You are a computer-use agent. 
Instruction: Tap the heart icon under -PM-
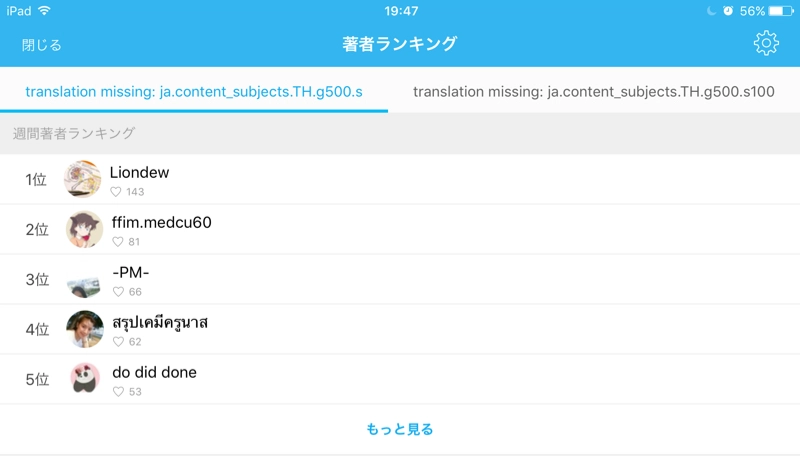tap(118, 292)
